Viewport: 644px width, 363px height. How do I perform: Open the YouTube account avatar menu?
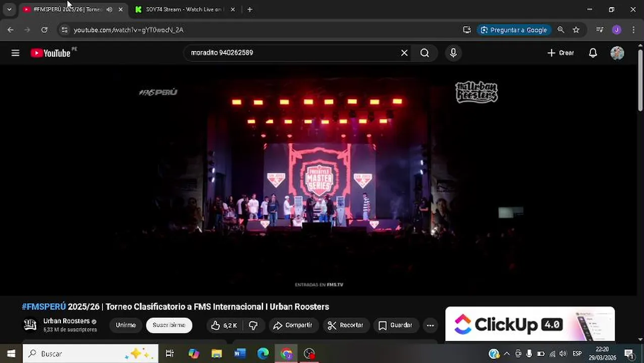[617, 53]
